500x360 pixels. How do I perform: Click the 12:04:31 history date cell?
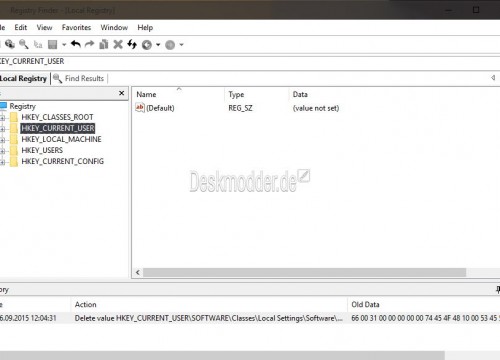28,318
